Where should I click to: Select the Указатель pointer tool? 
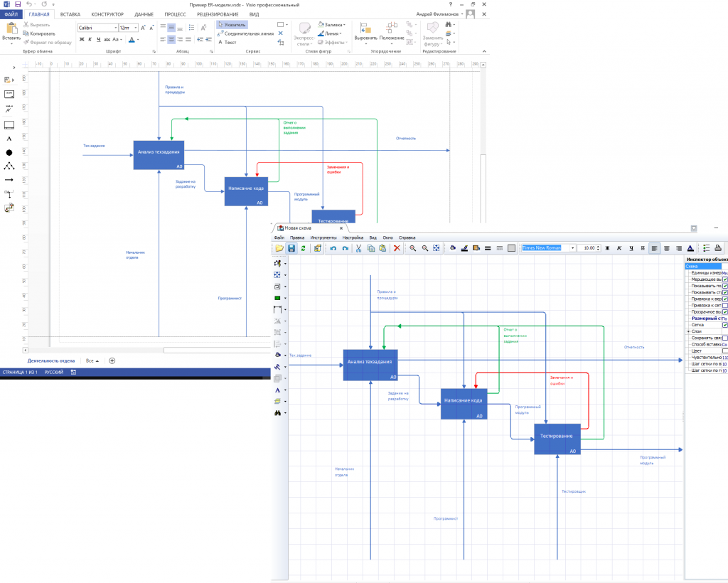click(x=232, y=25)
